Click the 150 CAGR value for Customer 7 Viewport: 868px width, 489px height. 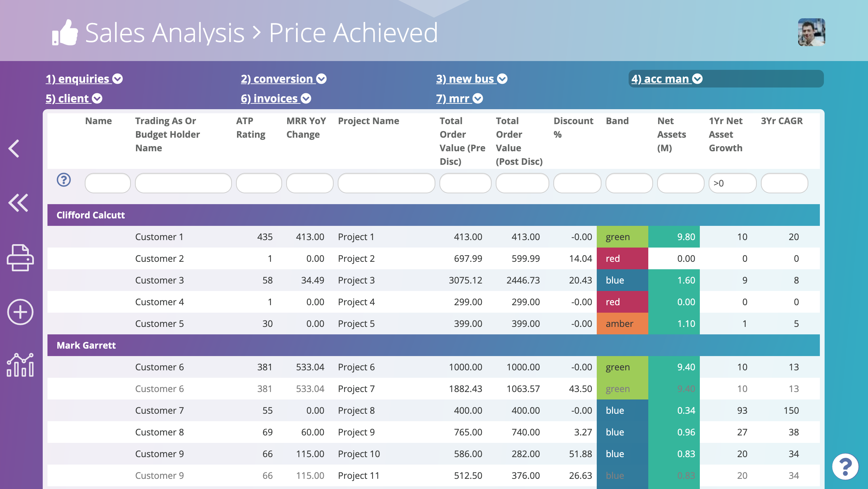791,410
